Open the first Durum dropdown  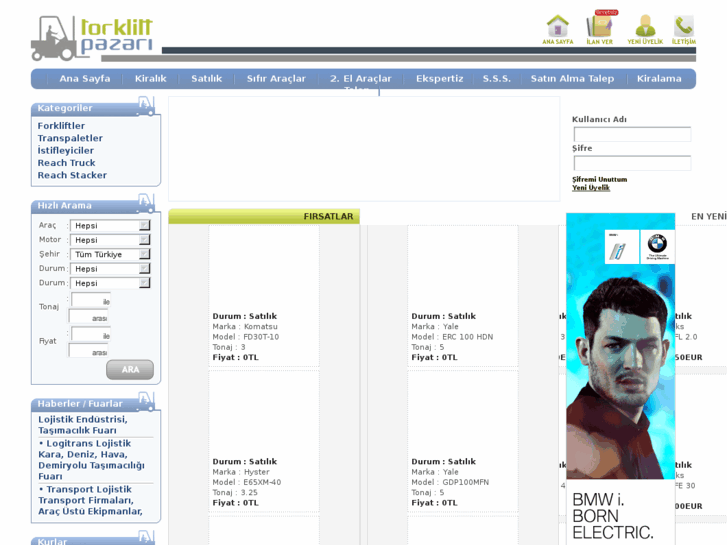tap(110, 269)
